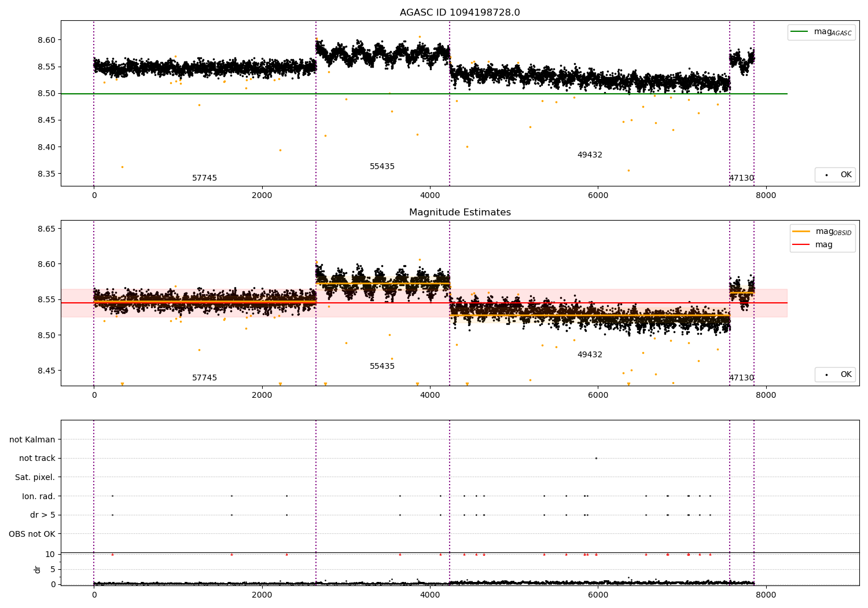Click the 8.50 tick of Magnitude Estimates plot
The width and height of the screenshot is (868, 608).
(x=47, y=336)
